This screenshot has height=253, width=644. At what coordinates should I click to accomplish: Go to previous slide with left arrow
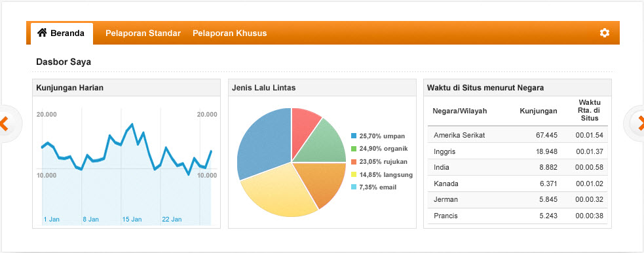pyautogui.click(x=4, y=124)
